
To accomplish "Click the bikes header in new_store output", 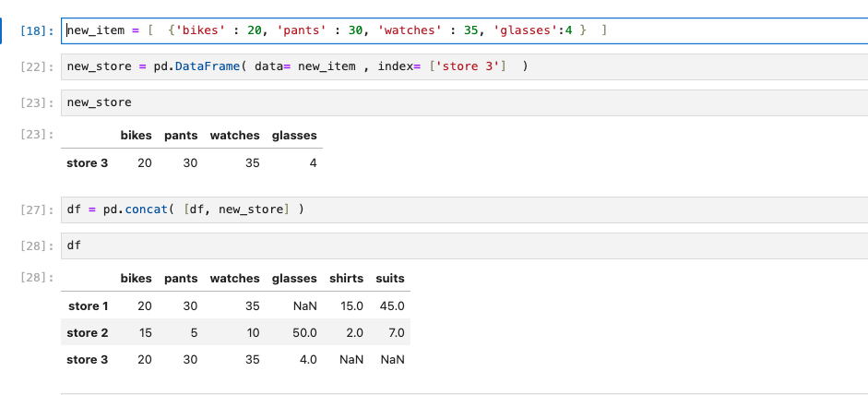I will coord(137,136).
